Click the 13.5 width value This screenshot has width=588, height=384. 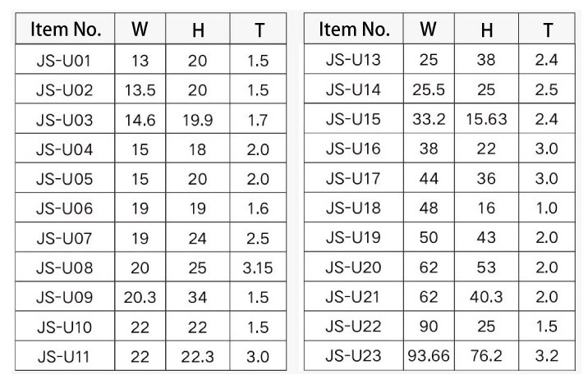(140, 90)
